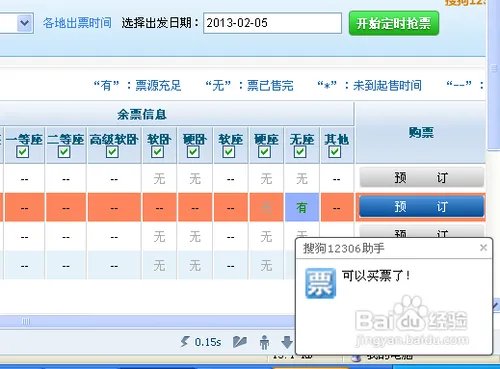Viewport: 500px width, 369px height.
Task: Uncheck the 硬座 checkbox
Action: [x=264, y=152]
